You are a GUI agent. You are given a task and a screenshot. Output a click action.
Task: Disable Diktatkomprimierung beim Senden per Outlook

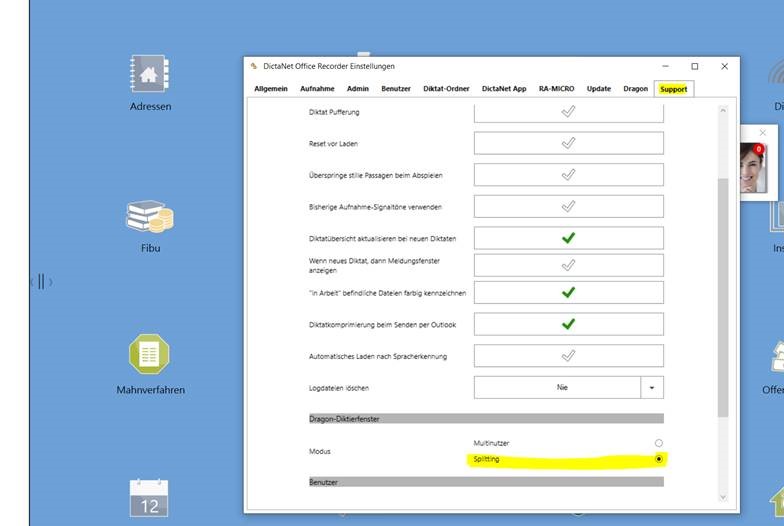click(568, 324)
